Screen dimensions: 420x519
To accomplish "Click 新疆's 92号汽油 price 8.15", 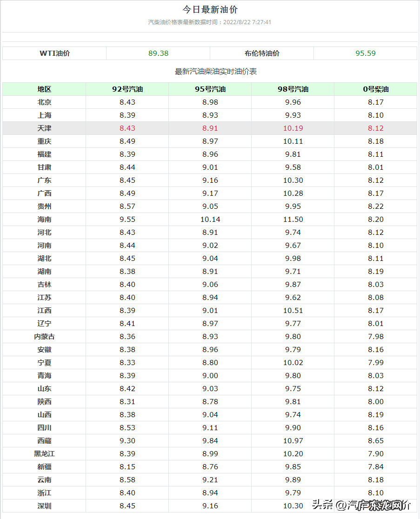I will [x=127, y=467].
